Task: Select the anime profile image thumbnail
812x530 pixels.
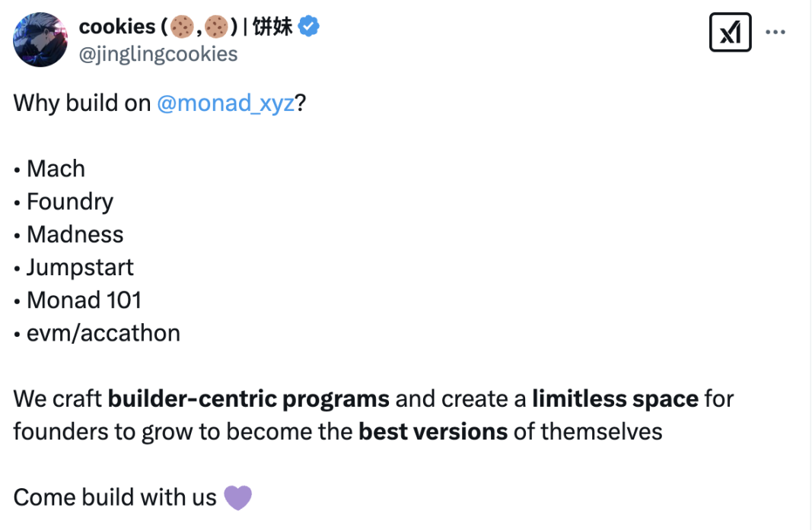Action: point(40,39)
